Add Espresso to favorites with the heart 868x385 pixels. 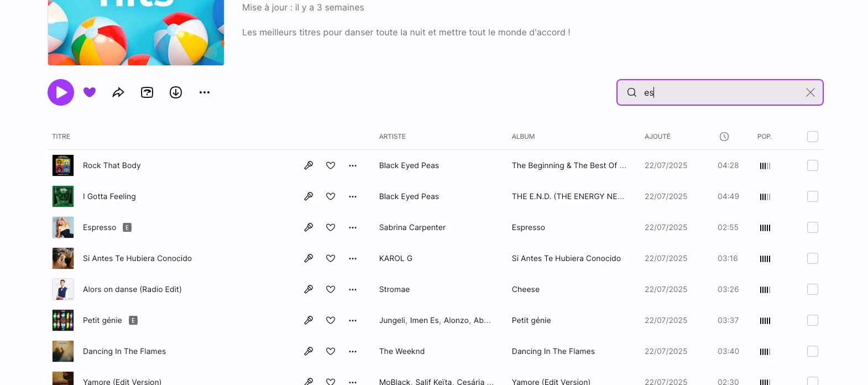pyautogui.click(x=331, y=227)
